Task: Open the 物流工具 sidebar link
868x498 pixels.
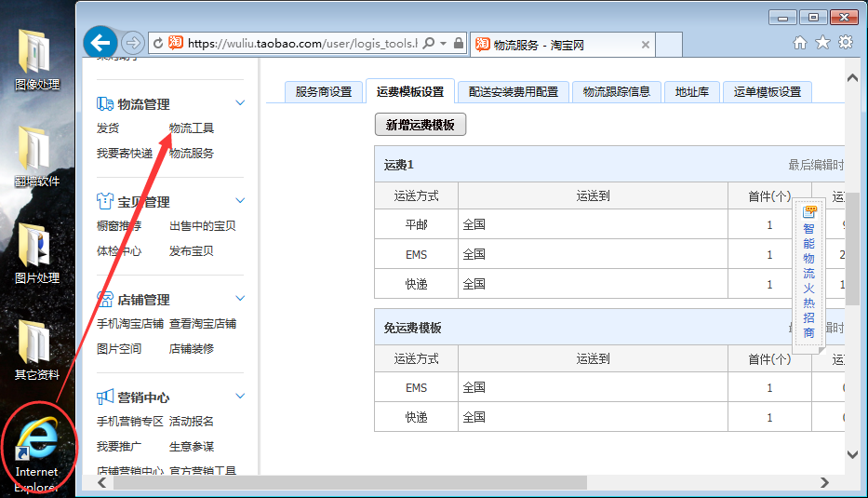Action: [x=192, y=128]
